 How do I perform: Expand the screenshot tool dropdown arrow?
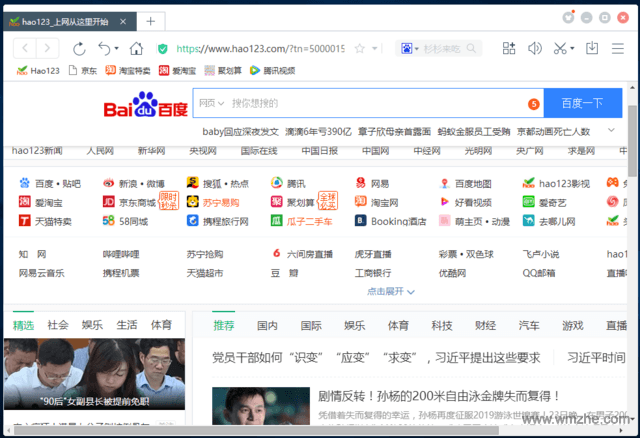click(x=572, y=48)
